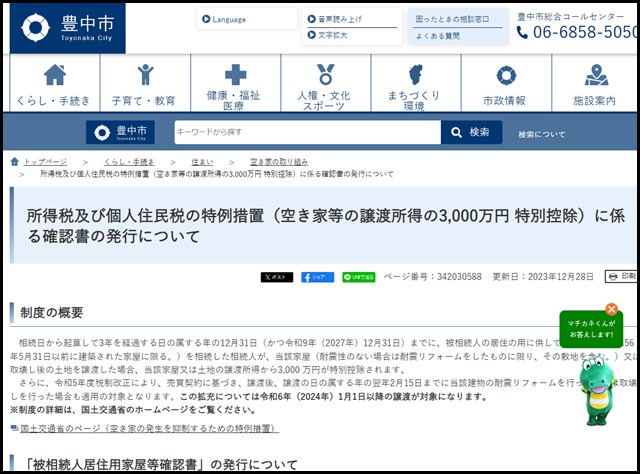Click the phone icon beside call center number
This screenshot has width=640, height=474.
[522, 32]
